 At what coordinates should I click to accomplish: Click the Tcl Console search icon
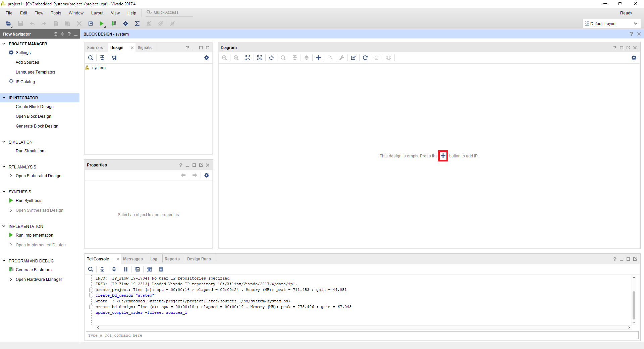tap(91, 269)
